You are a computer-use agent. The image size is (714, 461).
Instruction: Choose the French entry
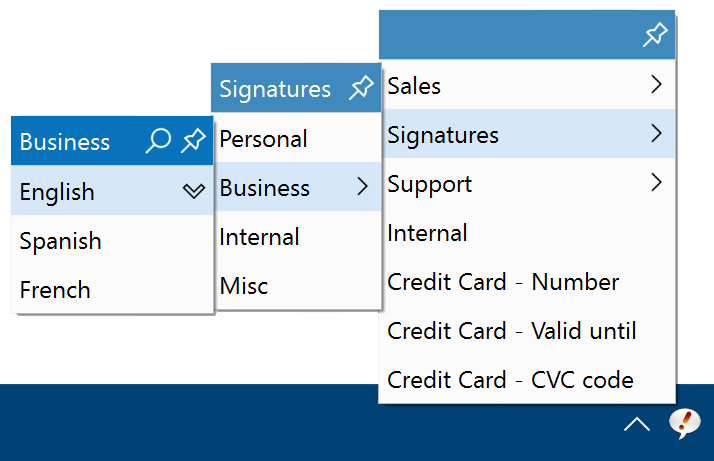pos(112,289)
